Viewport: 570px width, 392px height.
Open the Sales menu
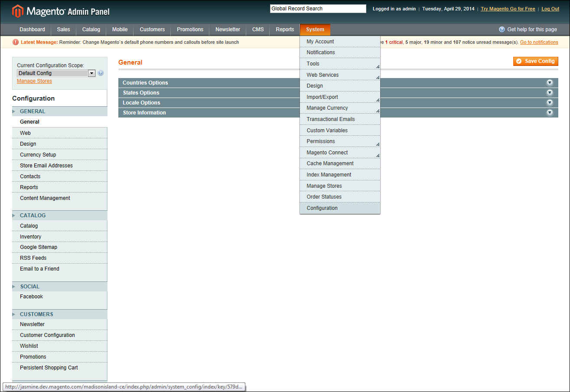(x=63, y=29)
